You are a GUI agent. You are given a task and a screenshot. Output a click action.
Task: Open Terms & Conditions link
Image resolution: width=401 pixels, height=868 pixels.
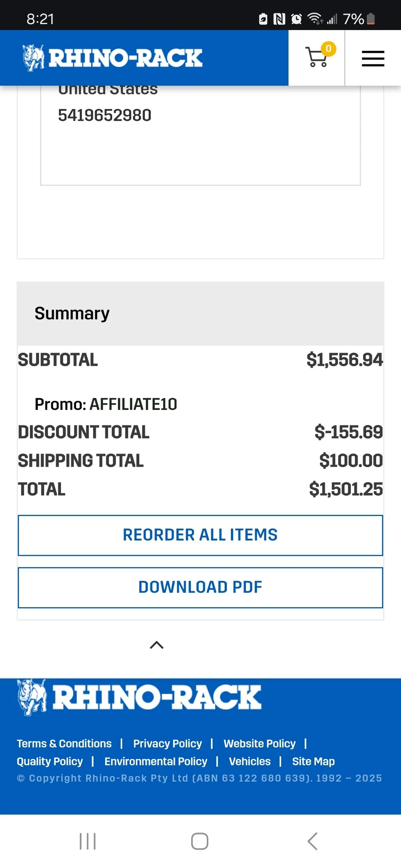pos(64,743)
